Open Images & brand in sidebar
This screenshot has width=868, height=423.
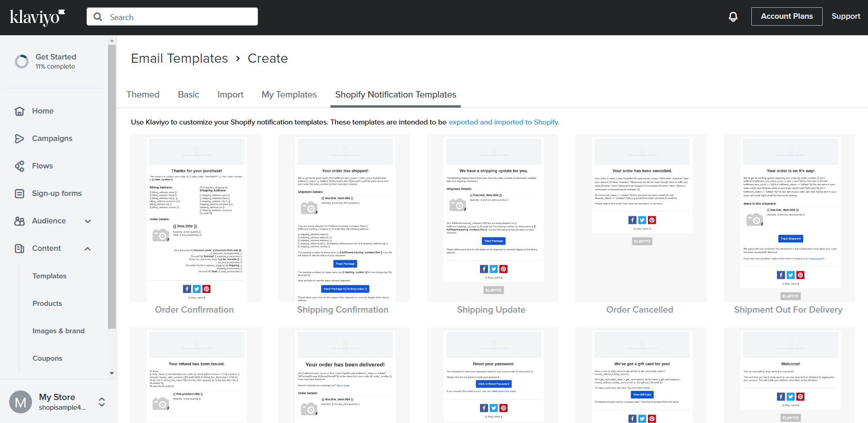point(59,331)
